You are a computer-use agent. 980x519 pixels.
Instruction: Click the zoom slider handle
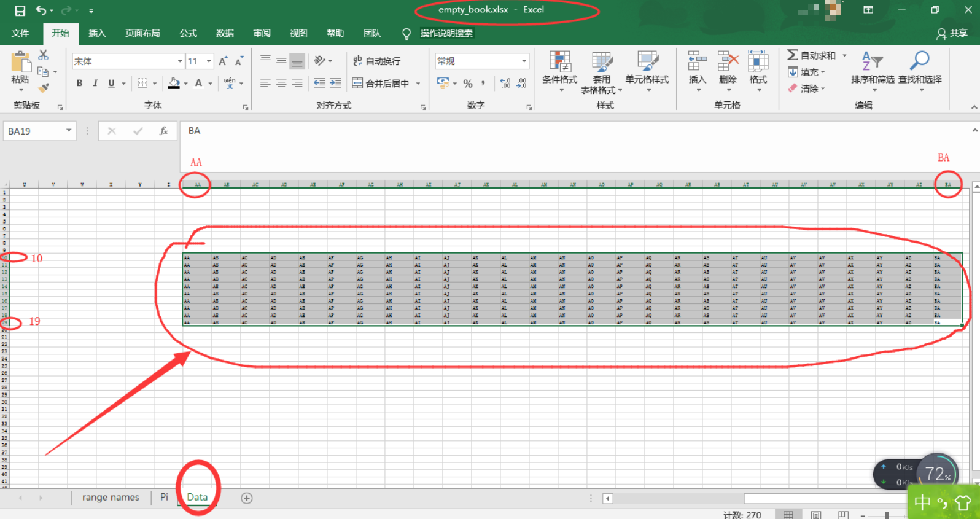coord(887,515)
